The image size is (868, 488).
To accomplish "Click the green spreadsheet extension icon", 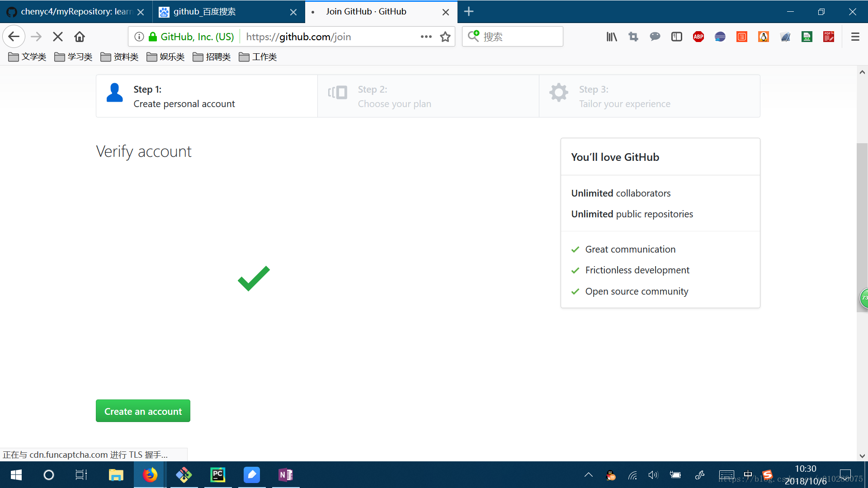I will (x=807, y=37).
